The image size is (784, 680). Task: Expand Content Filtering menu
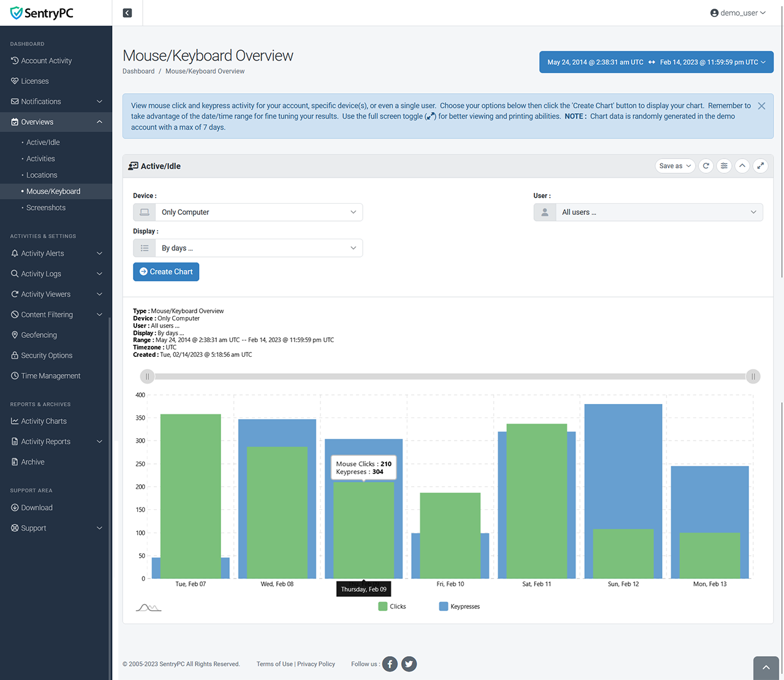[56, 315]
